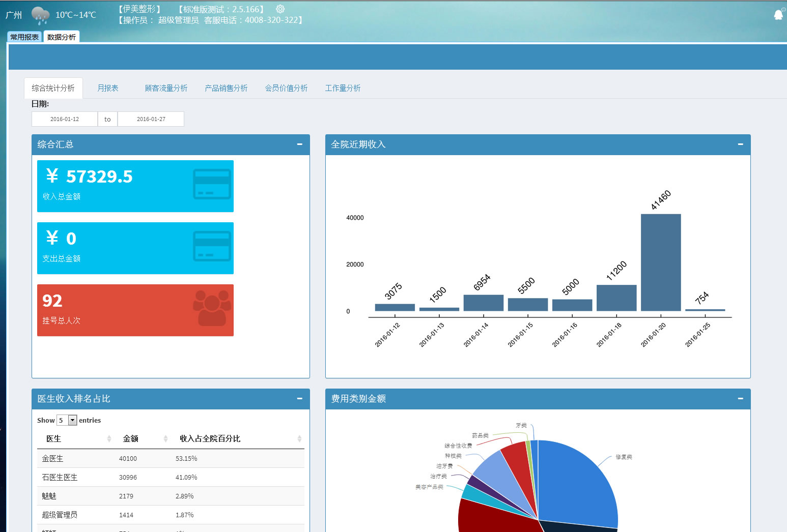Viewport: 787px width, 532px height.
Task: Click the tallest bar labeled 41460
Action: 661,262
